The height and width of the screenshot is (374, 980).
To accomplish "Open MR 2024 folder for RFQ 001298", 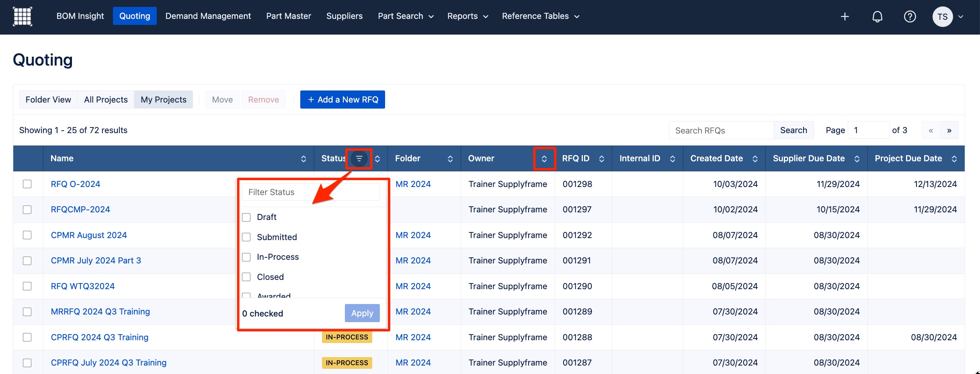I will (x=413, y=184).
